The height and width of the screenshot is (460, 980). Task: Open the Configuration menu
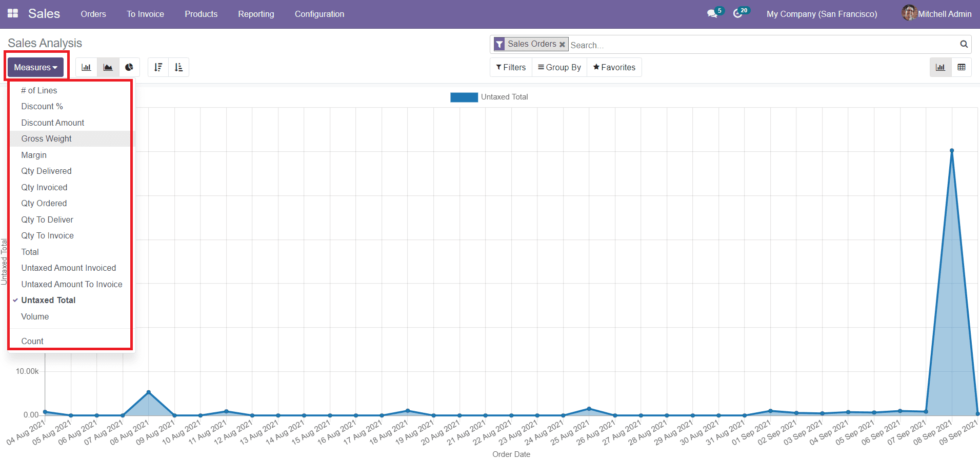coord(319,14)
